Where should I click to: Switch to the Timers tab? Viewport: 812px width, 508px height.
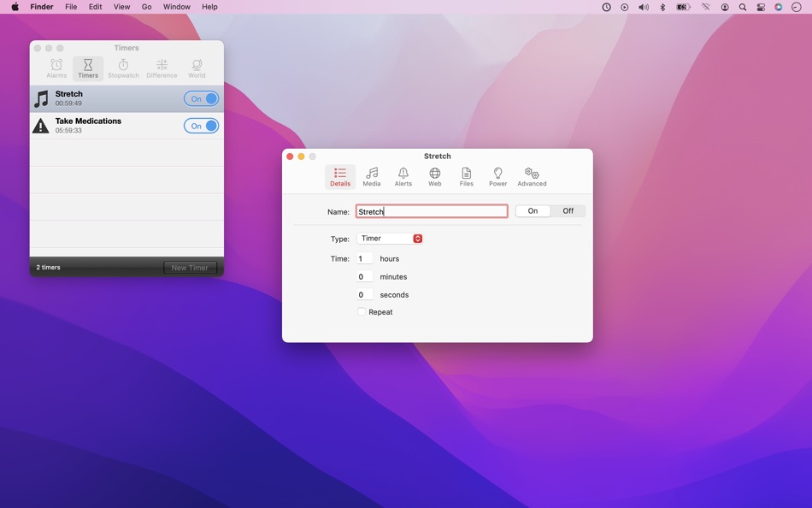click(x=88, y=68)
